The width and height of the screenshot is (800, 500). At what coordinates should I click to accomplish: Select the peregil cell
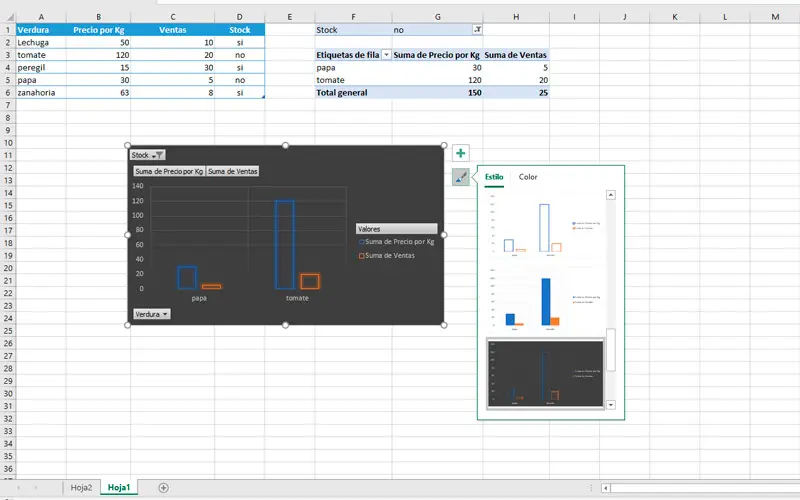point(41,67)
